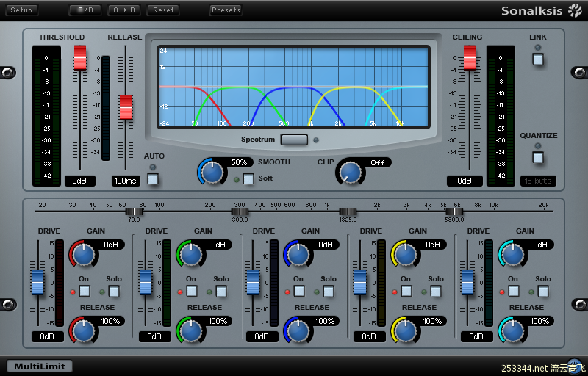Toggle the Spectrum display button
Viewport: 588px width, 376px height.
point(294,140)
